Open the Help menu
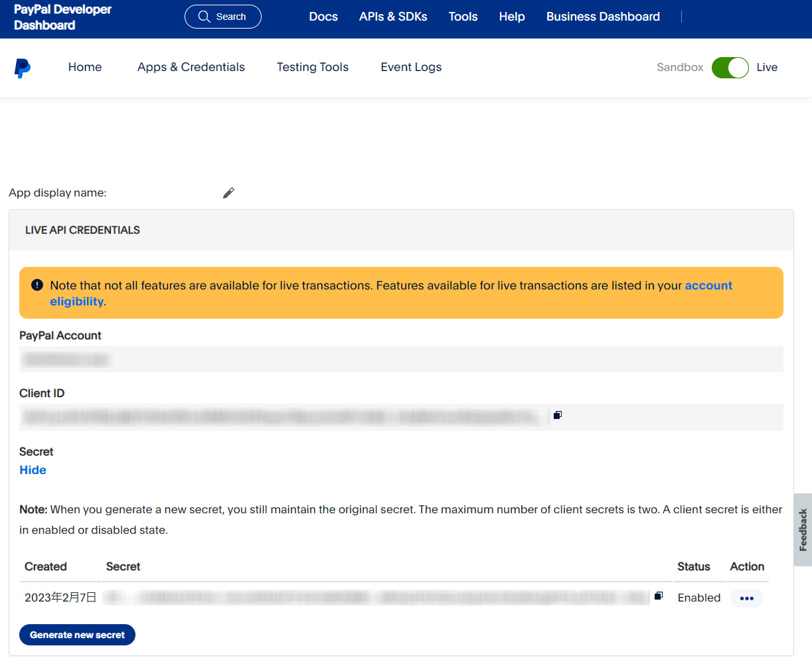This screenshot has height=662, width=812. click(x=512, y=17)
